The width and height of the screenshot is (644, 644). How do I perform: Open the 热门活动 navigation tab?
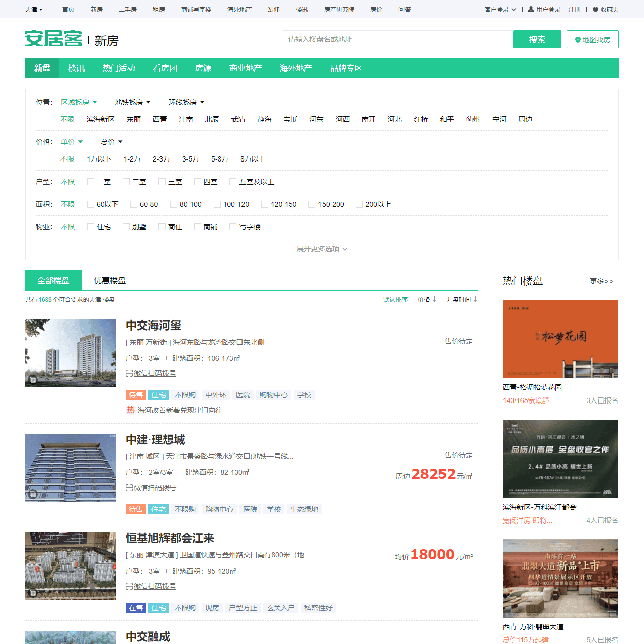coord(119,68)
